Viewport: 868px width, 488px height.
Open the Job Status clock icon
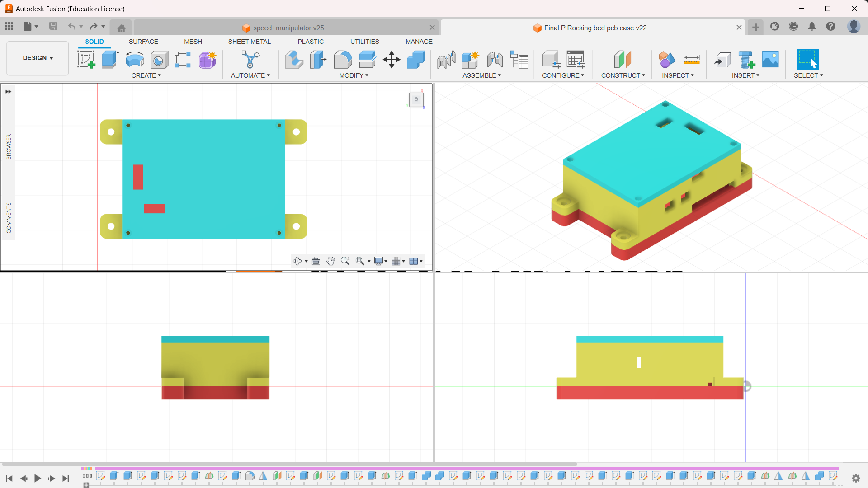coord(793,27)
